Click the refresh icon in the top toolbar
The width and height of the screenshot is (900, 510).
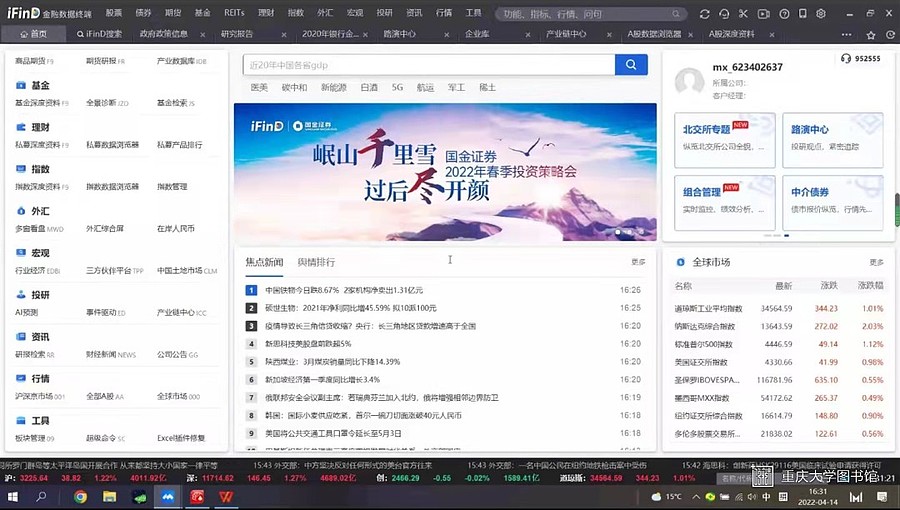coord(705,14)
